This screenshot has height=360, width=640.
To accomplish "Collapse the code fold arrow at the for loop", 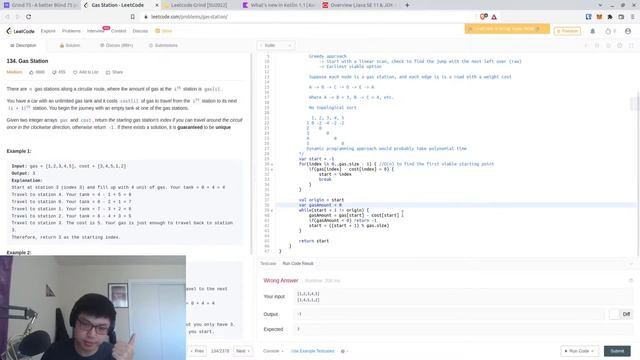I will 272,164.
